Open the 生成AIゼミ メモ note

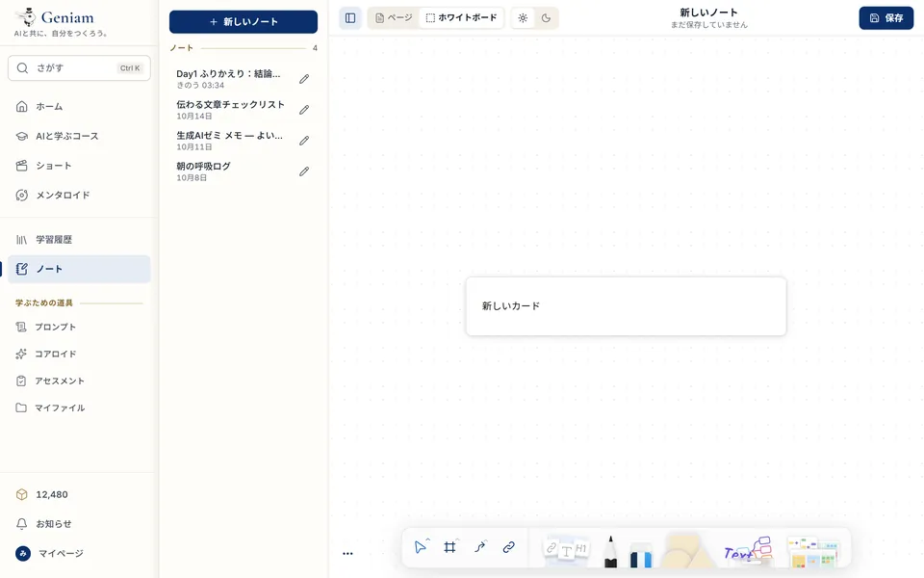coord(230,141)
